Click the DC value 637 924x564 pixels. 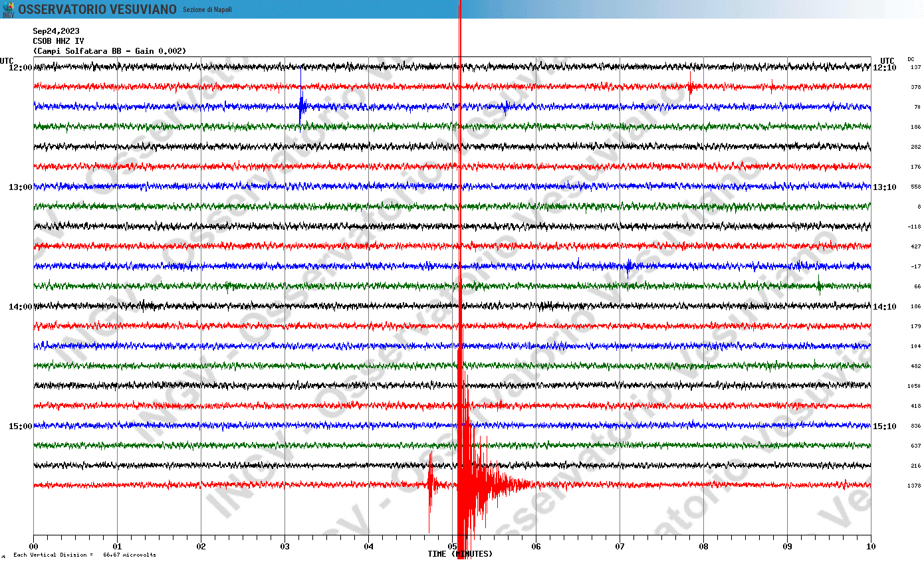[x=916, y=446]
